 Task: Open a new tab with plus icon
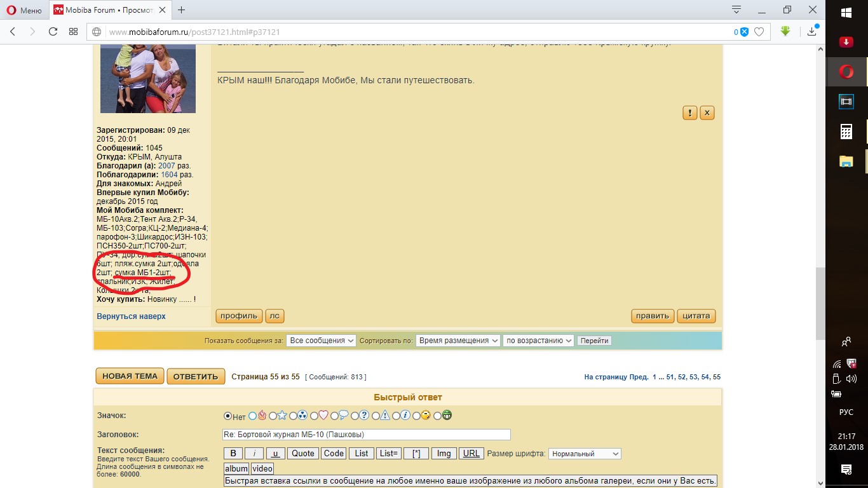click(x=181, y=10)
